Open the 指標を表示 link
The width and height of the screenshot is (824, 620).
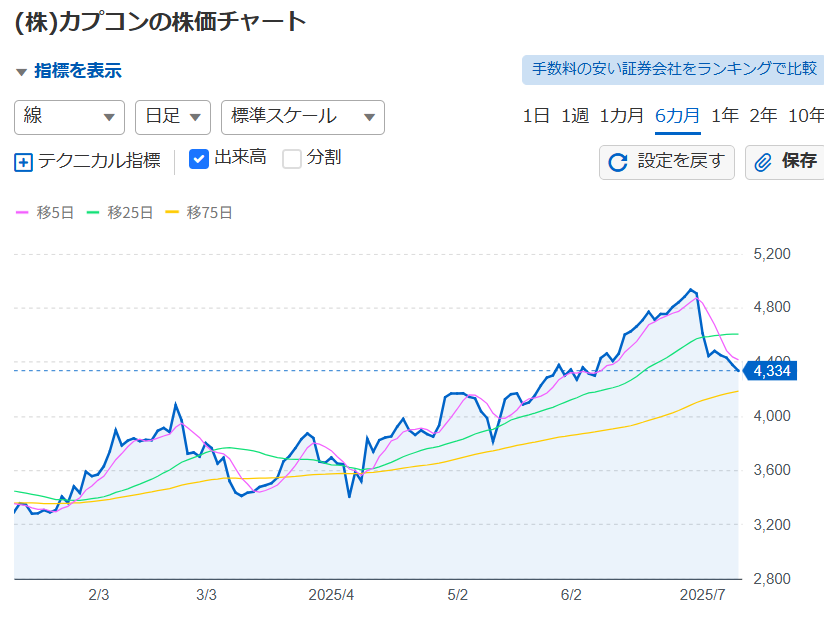pos(78,70)
